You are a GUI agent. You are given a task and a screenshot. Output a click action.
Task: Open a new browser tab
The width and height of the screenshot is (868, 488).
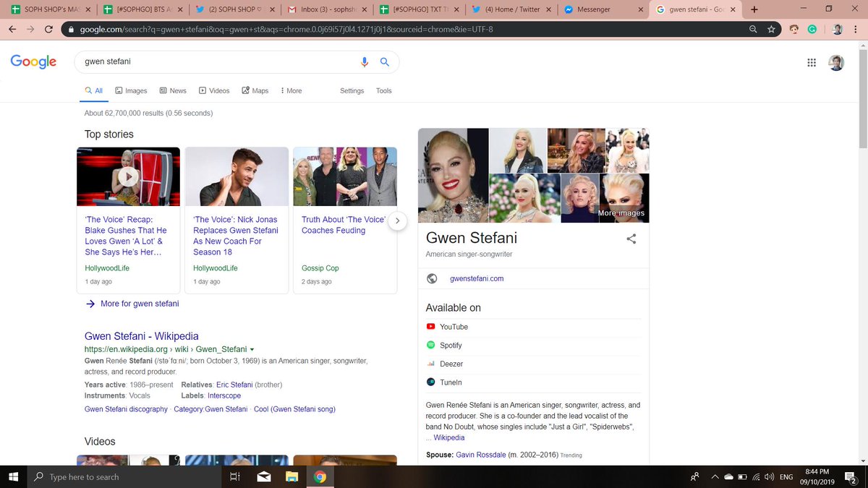(754, 9)
